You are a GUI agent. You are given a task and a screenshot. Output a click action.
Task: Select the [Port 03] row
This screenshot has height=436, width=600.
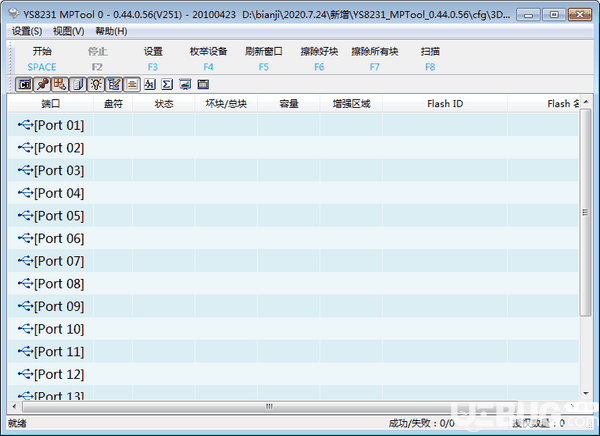click(x=293, y=170)
